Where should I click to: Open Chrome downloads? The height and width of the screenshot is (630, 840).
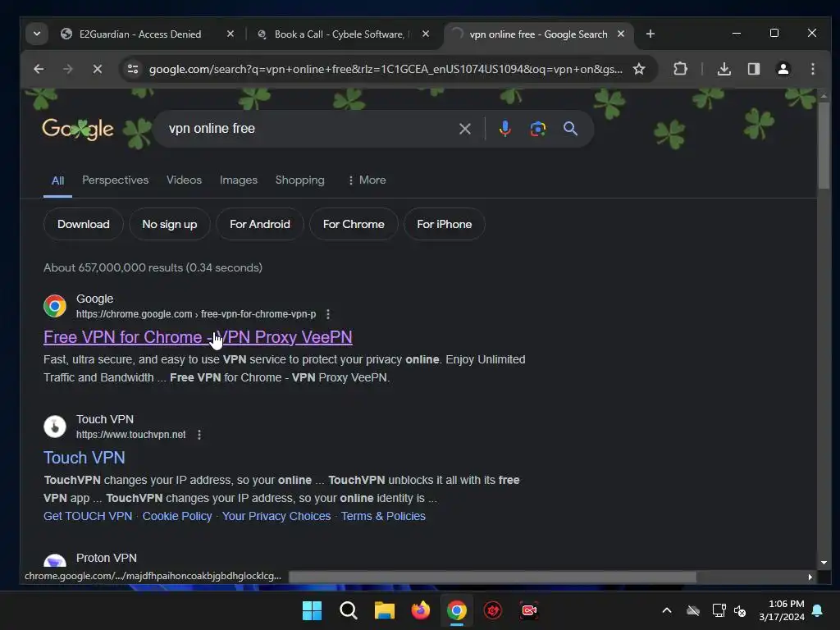click(724, 69)
